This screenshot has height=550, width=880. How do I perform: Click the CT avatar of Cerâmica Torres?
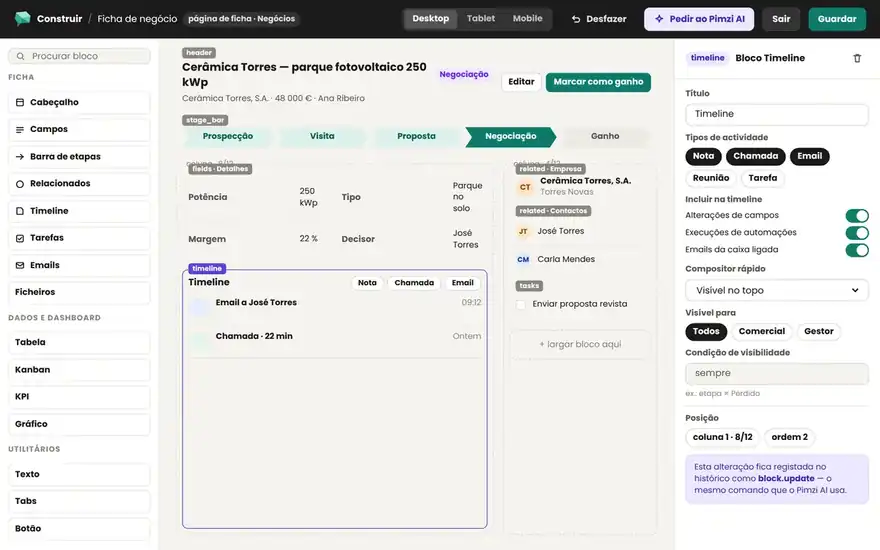(525, 187)
